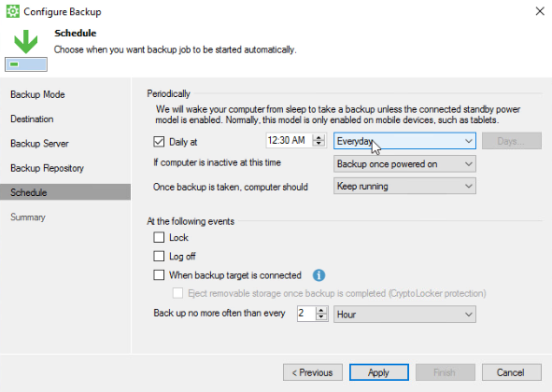Open the Keep running dropdown
552x392 pixels.
pyautogui.click(x=404, y=186)
